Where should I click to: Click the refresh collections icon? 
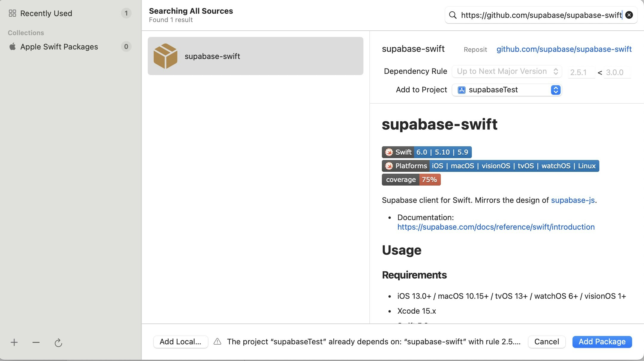point(58,343)
